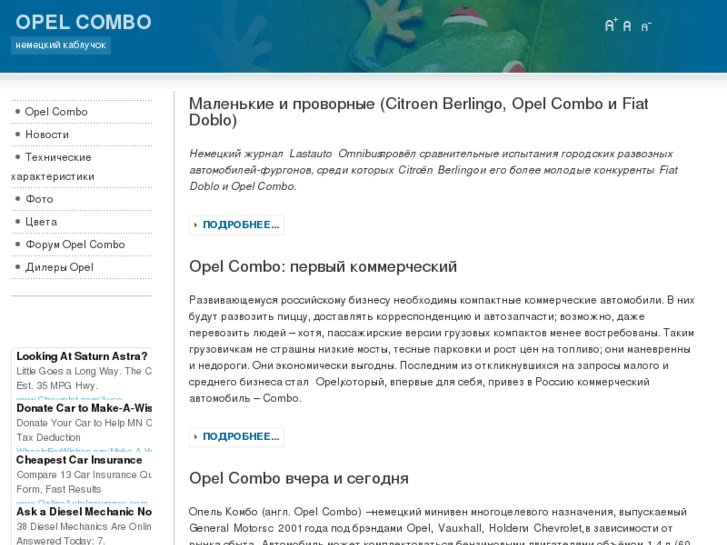This screenshot has height=545, width=727.
Task: Reset font size with middle A icon
Action: point(627,26)
